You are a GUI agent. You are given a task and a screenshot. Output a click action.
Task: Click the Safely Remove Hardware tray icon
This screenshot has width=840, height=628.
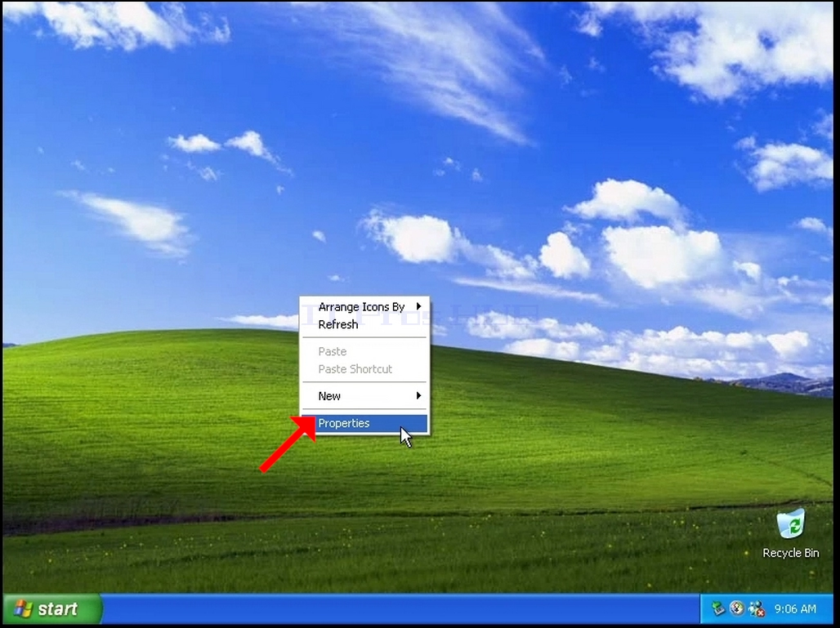718,608
